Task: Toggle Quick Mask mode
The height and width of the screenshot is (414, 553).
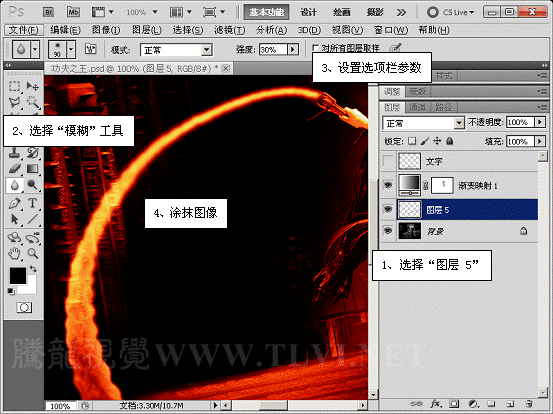Action: 24,308
